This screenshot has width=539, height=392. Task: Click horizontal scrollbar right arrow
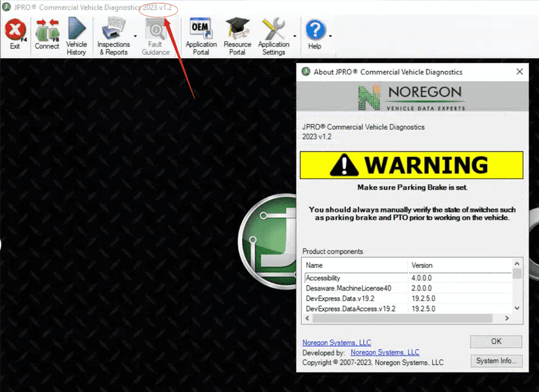click(507, 318)
